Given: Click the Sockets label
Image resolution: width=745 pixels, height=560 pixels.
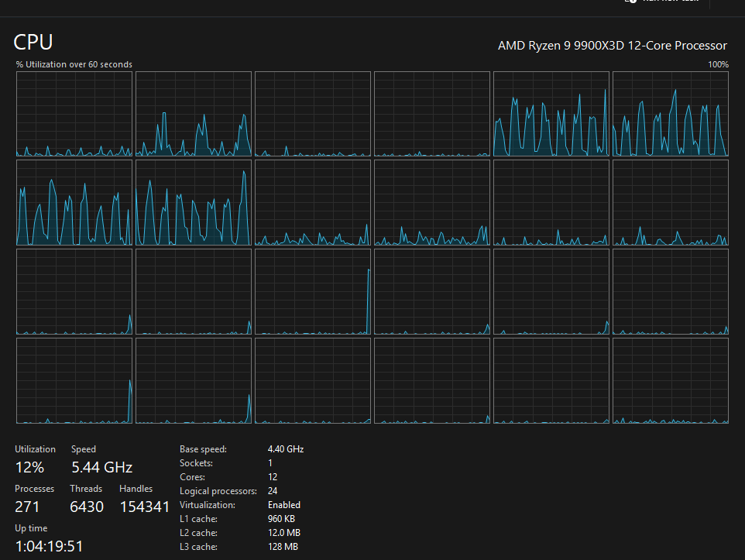Looking at the screenshot, I should 196,463.
